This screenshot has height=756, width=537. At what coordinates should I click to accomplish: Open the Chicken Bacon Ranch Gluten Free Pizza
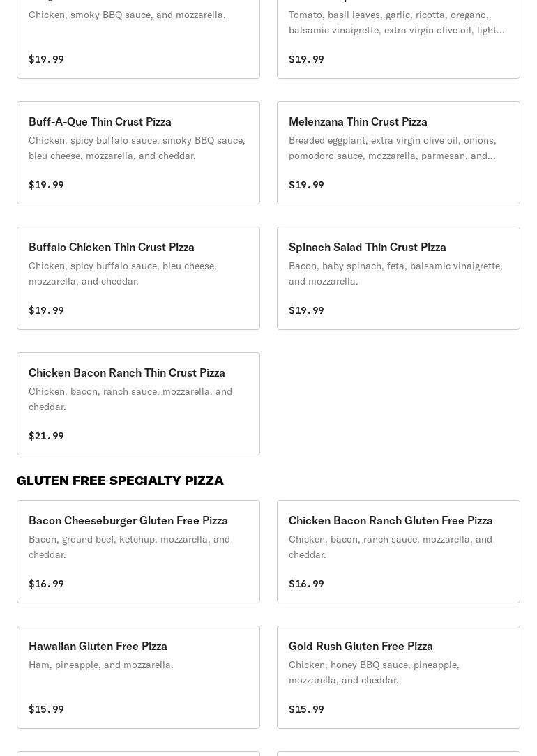click(x=391, y=520)
